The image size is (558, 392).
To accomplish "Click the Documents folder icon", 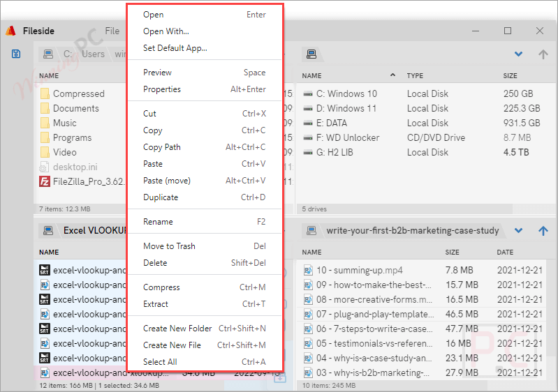I will (x=45, y=108).
